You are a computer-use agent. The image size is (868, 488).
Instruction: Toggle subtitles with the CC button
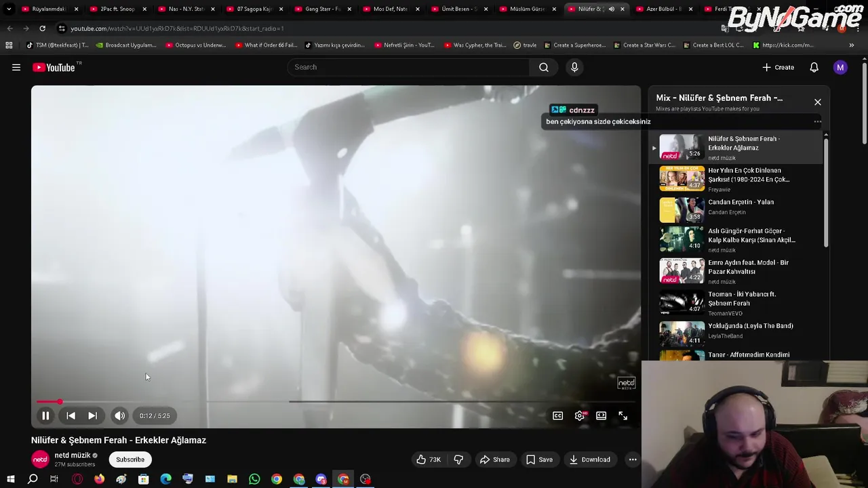point(557,415)
